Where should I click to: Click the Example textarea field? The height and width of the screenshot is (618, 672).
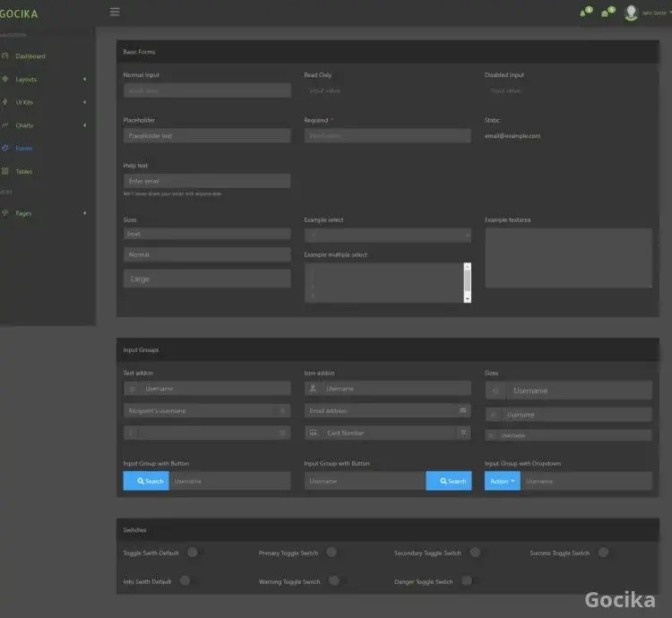click(x=568, y=258)
